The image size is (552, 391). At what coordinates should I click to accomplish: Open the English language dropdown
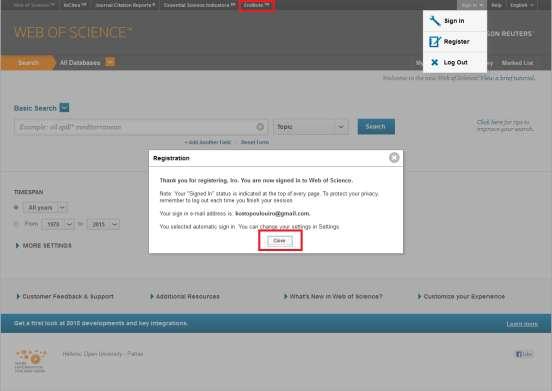(x=522, y=5)
